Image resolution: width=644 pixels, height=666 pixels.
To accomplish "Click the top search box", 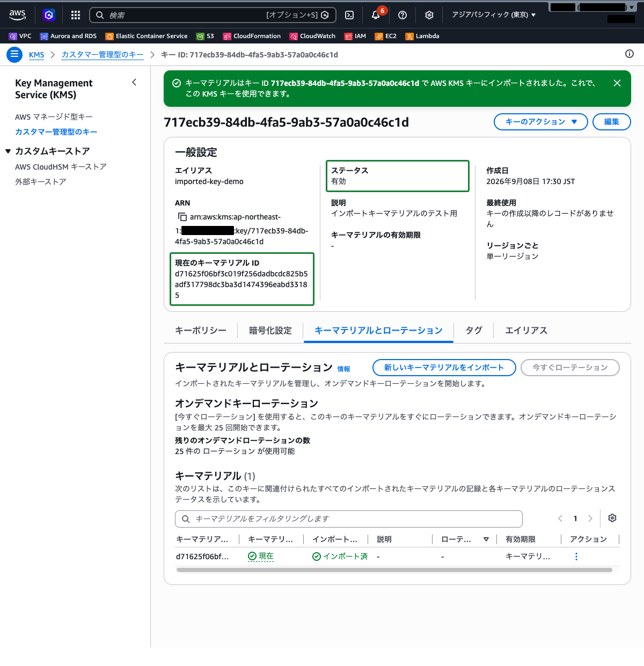I will tap(213, 15).
